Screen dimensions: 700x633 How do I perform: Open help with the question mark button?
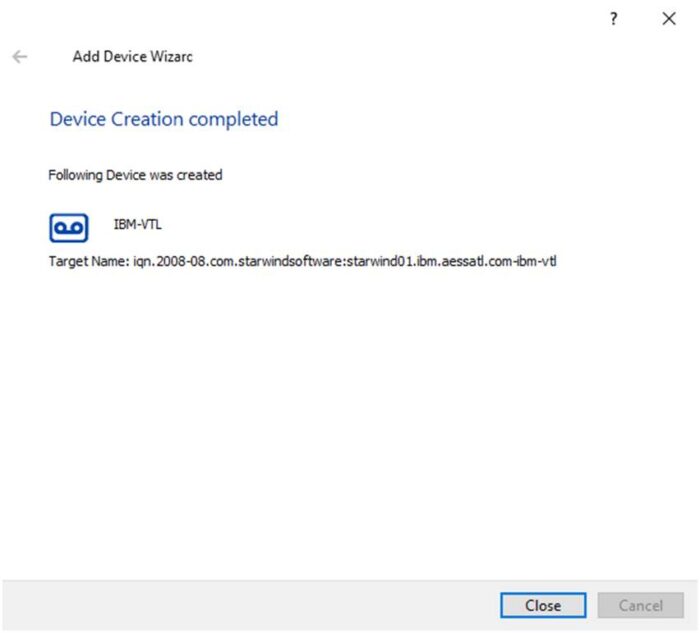(x=614, y=19)
